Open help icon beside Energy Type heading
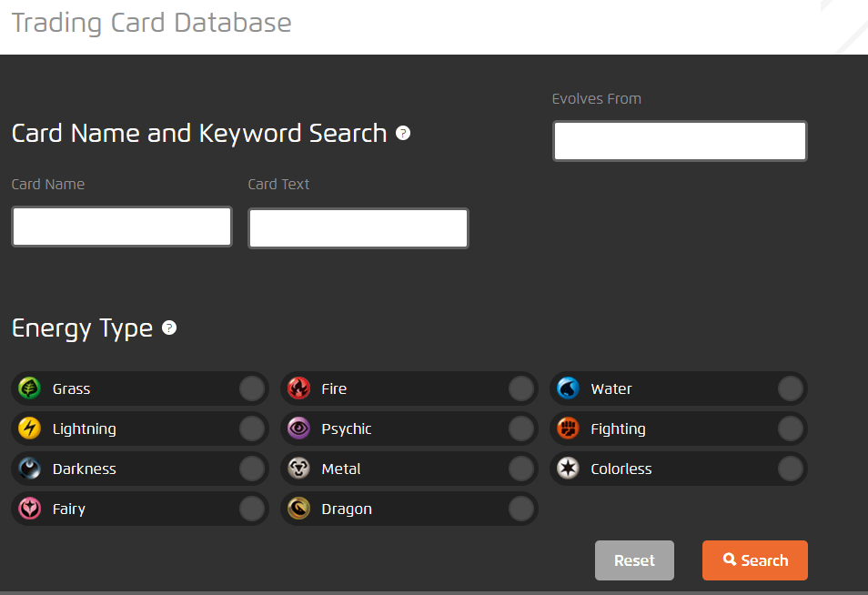 [169, 328]
